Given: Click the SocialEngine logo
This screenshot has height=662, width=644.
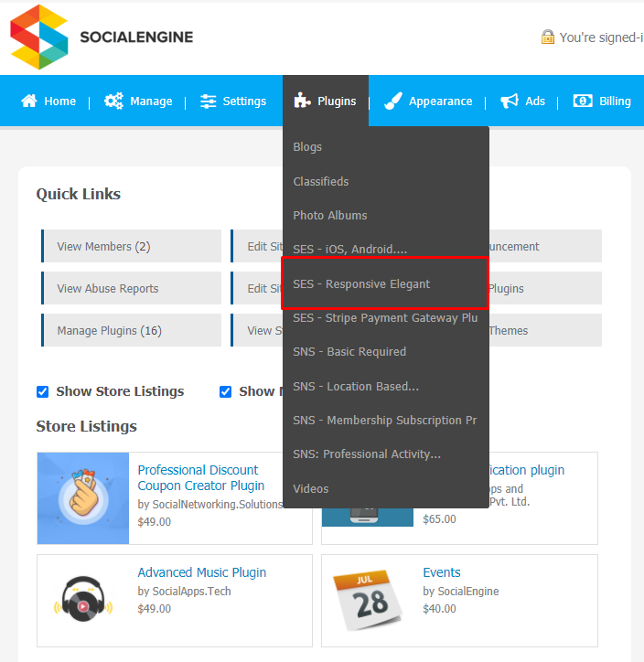Looking at the screenshot, I should pos(102,37).
